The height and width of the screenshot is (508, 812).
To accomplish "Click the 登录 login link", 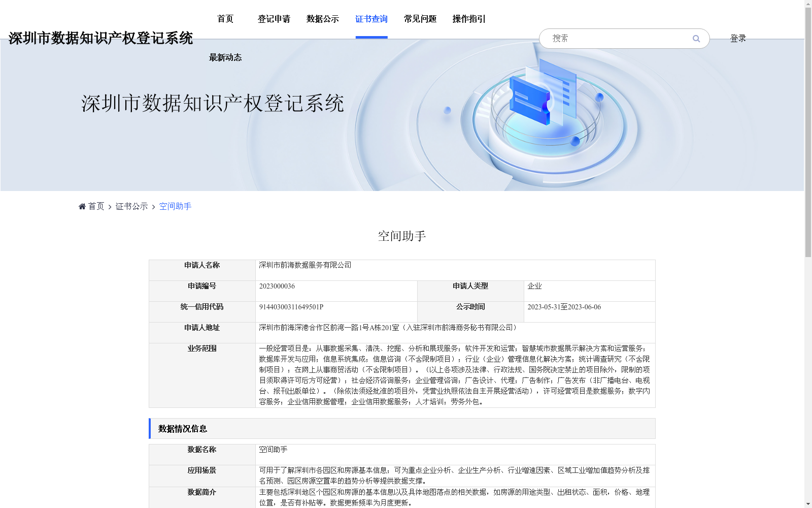I will point(738,39).
